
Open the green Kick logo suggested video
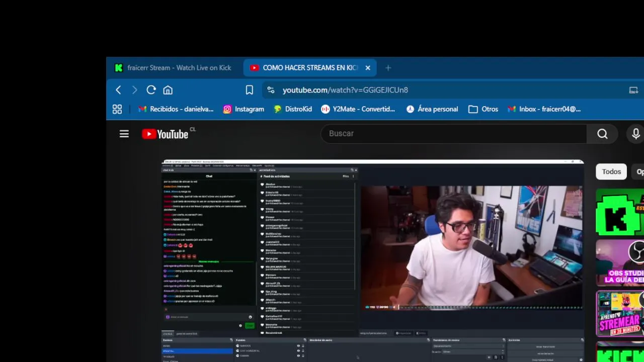pyautogui.click(x=620, y=212)
